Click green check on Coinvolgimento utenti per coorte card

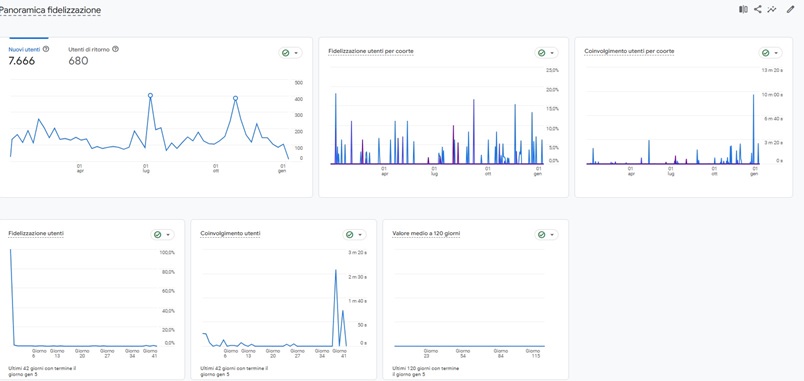(x=766, y=53)
